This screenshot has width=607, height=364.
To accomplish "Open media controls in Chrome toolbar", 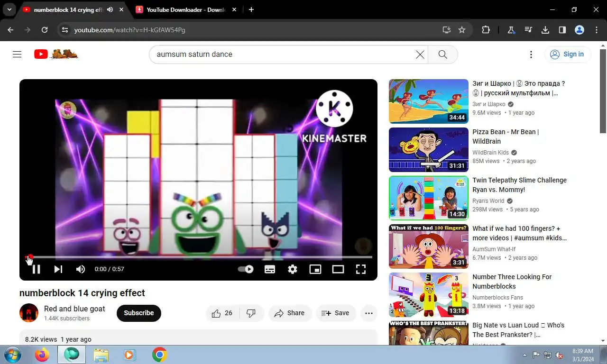I will coord(528,30).
